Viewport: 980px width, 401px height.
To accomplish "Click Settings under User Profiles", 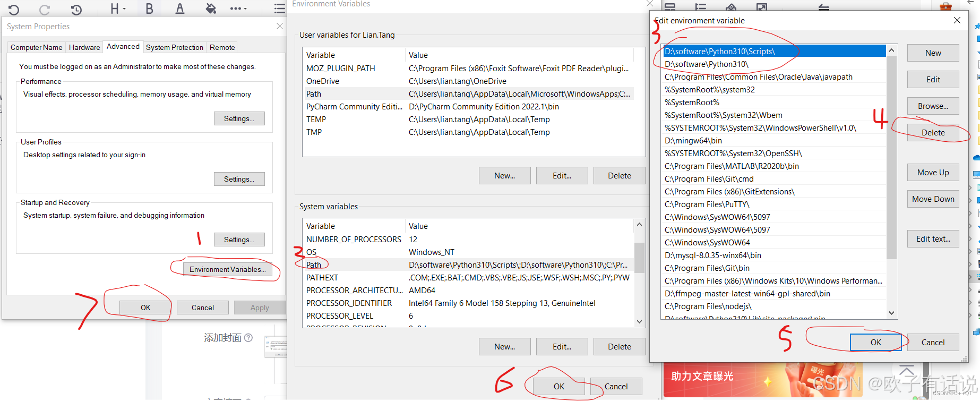I will coord(239,179).
